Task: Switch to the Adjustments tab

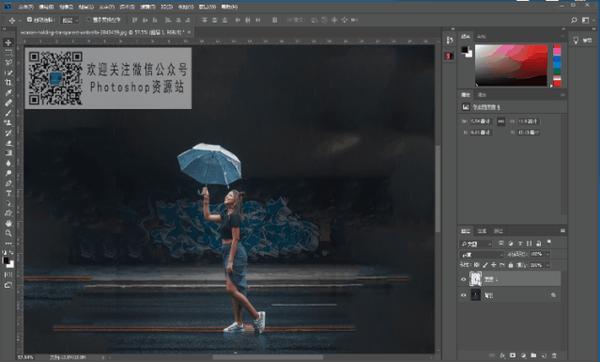Action: pos(482,95)
